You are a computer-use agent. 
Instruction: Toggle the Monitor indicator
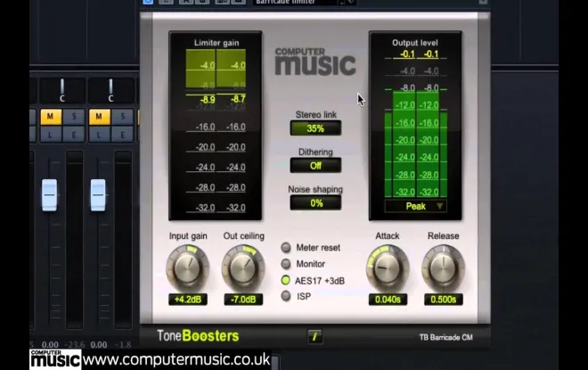286,264
